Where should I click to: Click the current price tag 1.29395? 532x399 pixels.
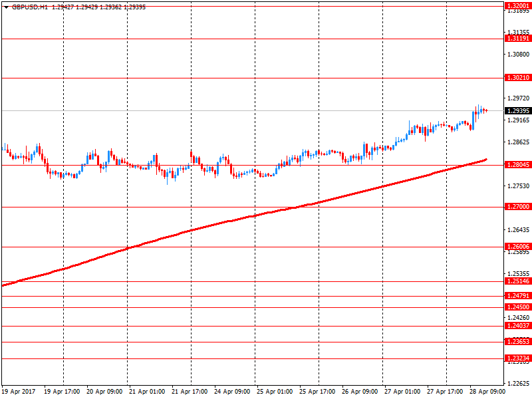pos(518,111)
